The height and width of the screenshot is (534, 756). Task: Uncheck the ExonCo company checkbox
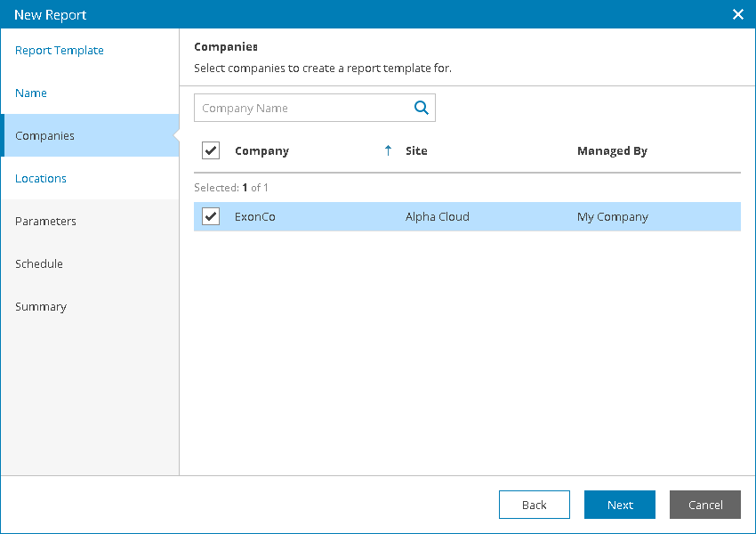tap(211, 216)
